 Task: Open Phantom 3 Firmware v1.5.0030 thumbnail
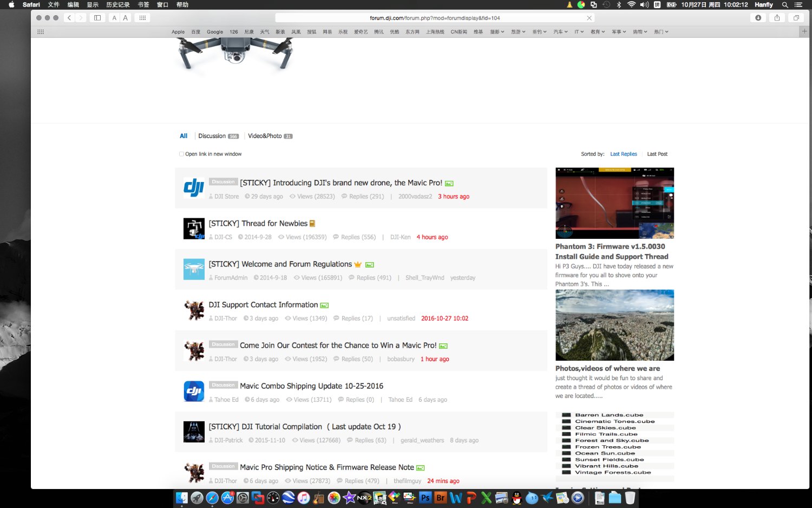tap(614, 203)
